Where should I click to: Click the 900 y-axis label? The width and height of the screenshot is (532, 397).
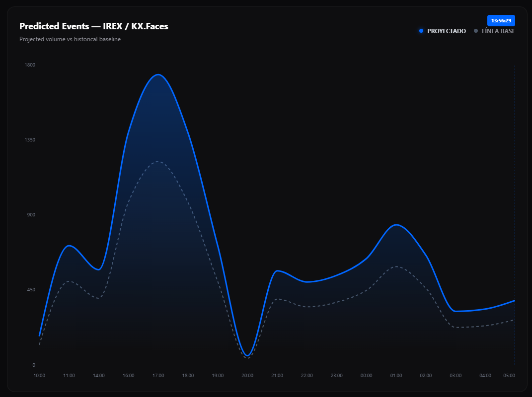[x=31, y=214]
